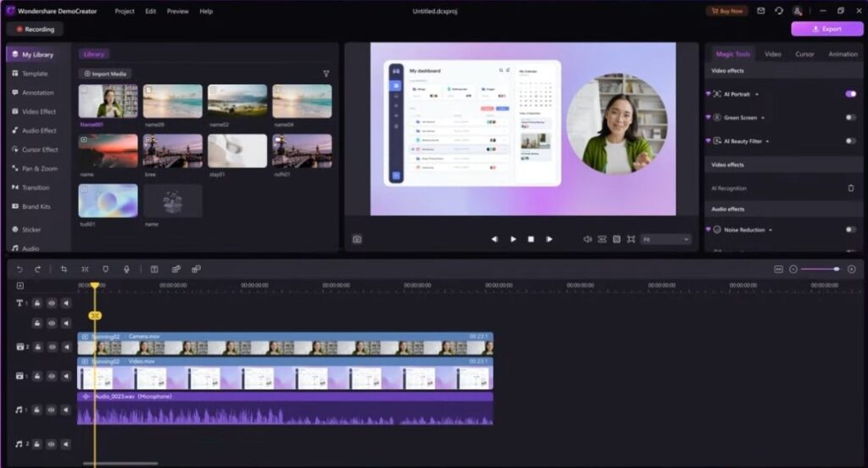868x468 pixels.
Task: Turn on the Noise Reduction switch
Action: [850, 229]
